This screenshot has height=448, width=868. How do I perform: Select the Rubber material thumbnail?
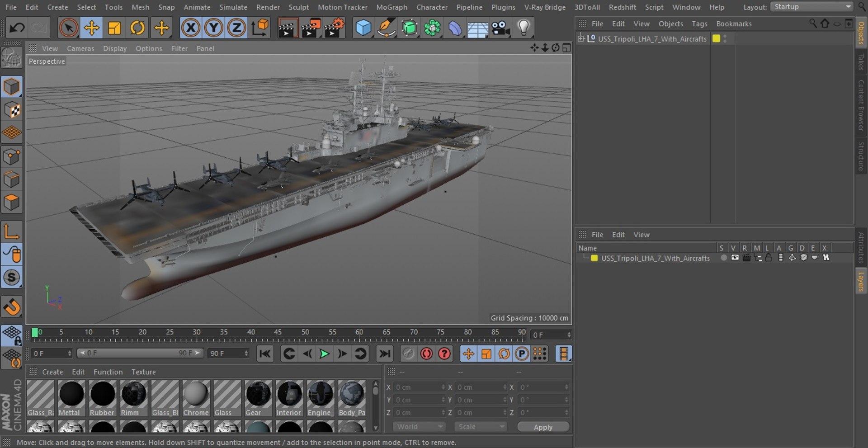point(102,398)
